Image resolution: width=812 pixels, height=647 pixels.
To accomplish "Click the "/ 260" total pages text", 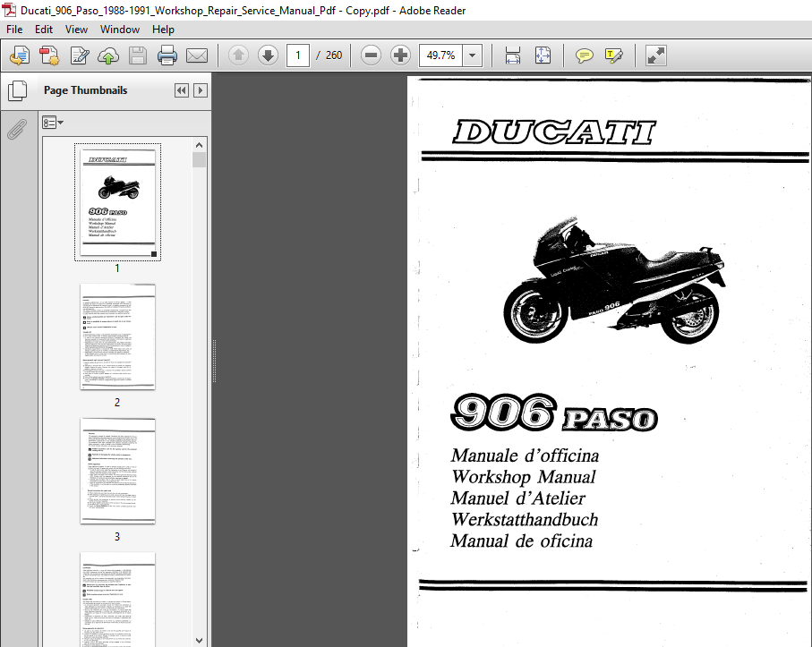I will tap(329, 55).
